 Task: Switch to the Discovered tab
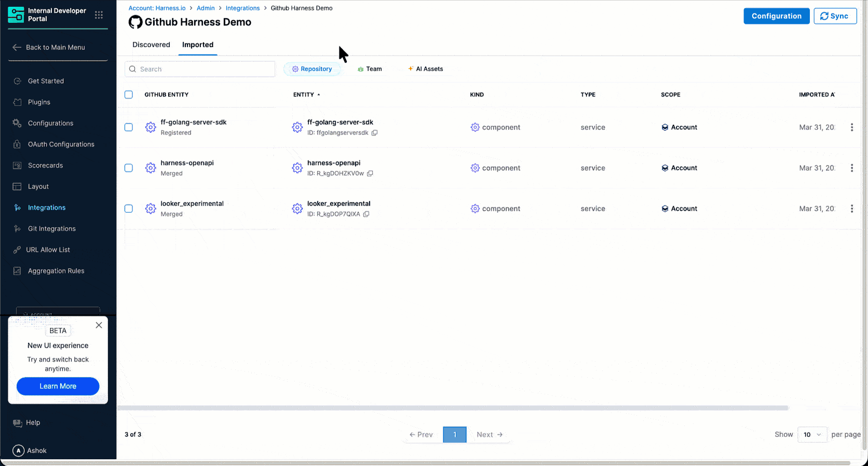[151, 45]
